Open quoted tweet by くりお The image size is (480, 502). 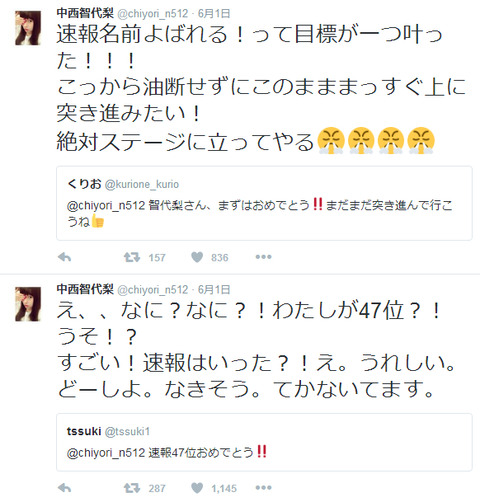point(264,203)
